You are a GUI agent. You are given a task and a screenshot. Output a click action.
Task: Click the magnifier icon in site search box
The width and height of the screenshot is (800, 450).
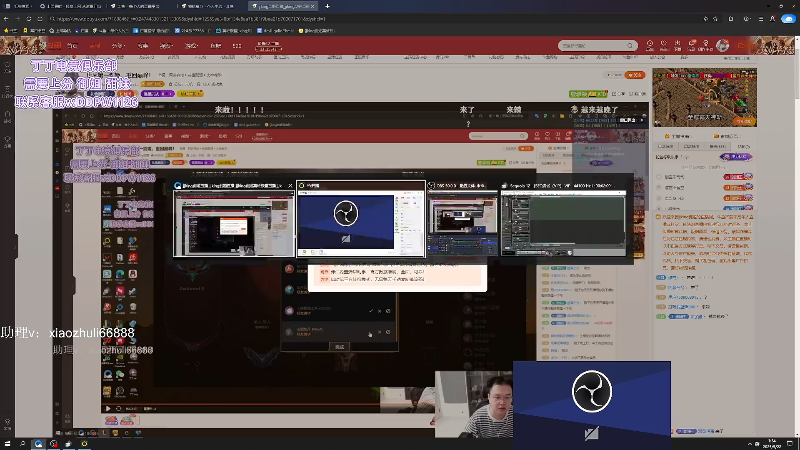[x=630, y=45]
